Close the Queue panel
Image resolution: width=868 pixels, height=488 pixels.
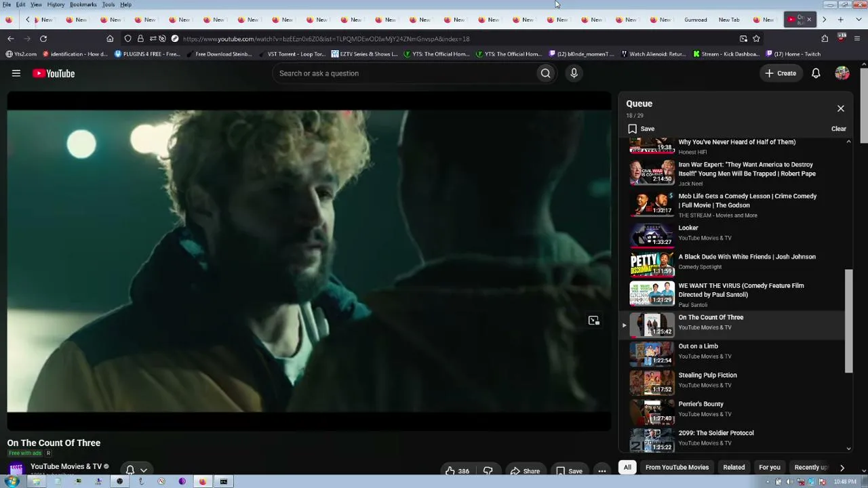841,108
